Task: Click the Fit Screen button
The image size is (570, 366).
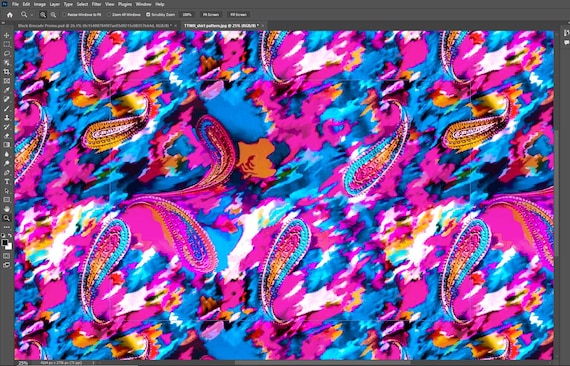Action: [211, 15]
